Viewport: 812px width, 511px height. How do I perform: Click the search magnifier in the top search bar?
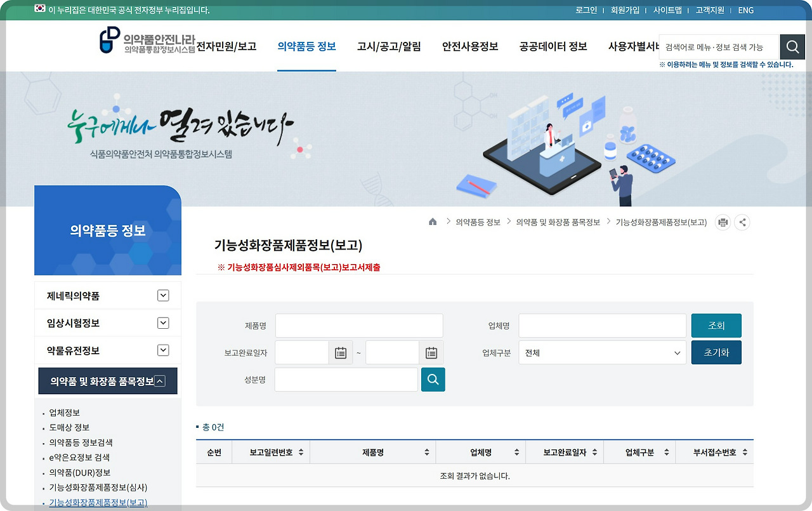792,46
